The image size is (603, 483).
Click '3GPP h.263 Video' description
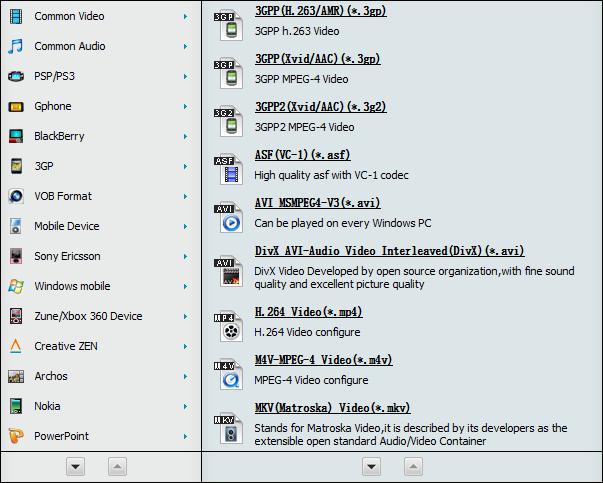pyautogui.click(x=297, y=31)
